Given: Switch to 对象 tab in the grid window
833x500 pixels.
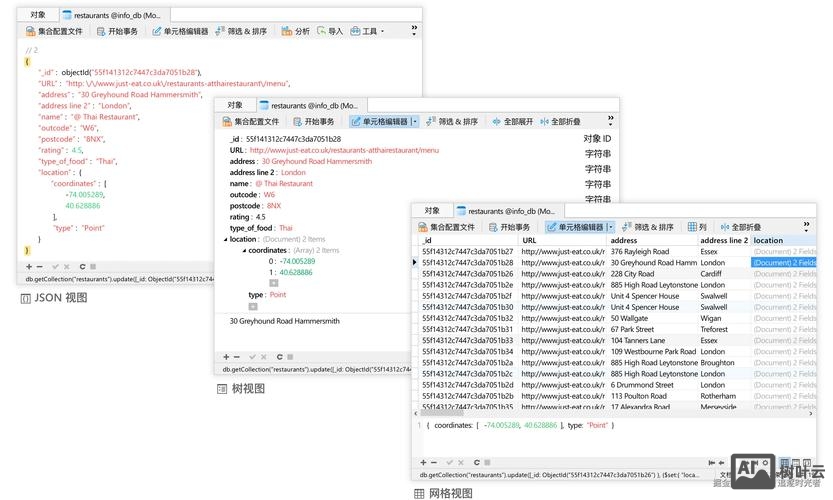Looking at the screenshot, I should [x=431, y=211].
